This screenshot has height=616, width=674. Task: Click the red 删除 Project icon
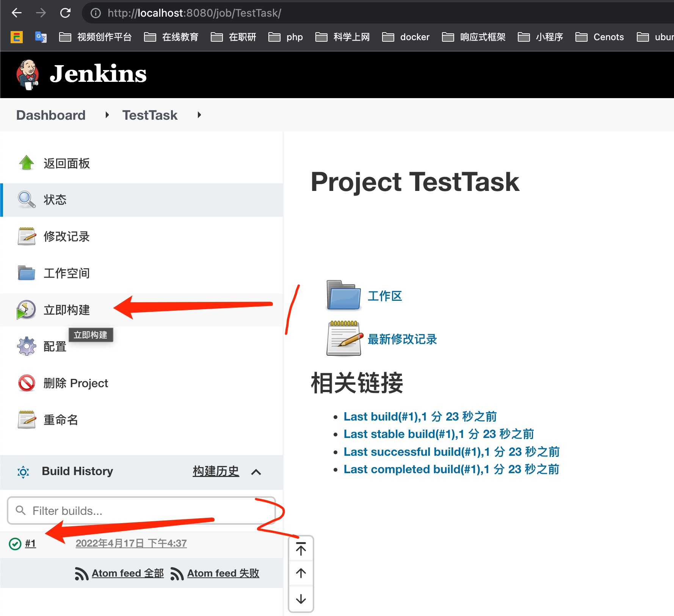coord(27,383)
